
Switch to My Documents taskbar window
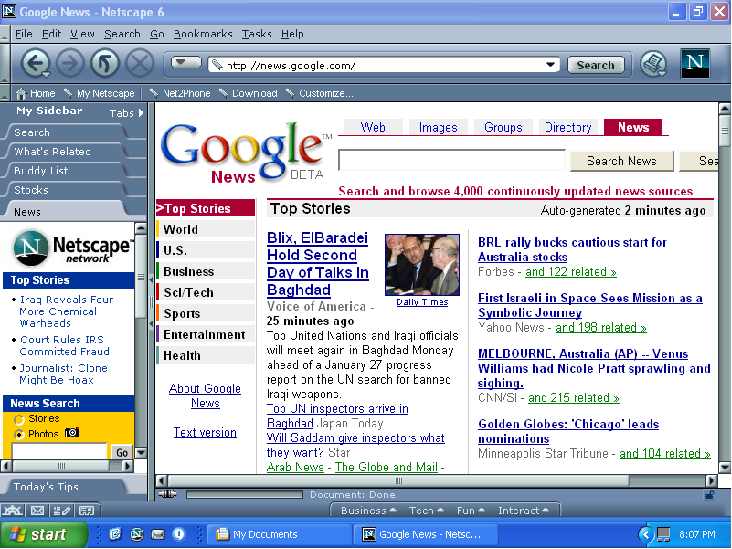tap(279, 534)
